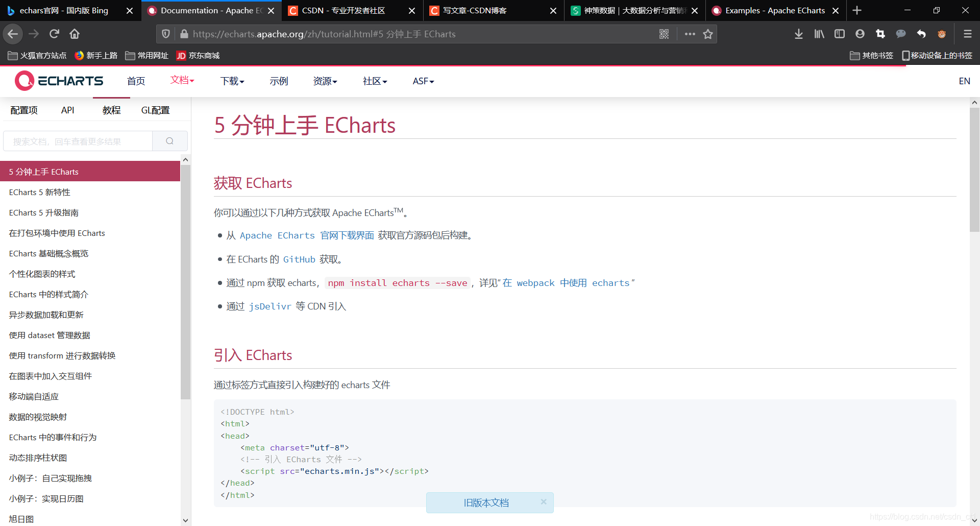This screenshot has width=980, height=526.
Task: Click the screenshot crop tool icon
Action: point(880,34)
